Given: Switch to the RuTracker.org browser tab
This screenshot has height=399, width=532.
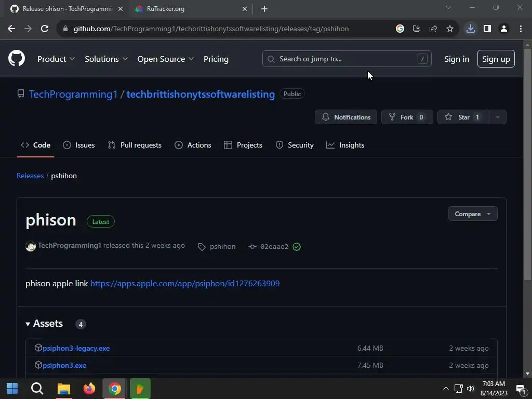Looking at the screenshot, I should point(191,9).
